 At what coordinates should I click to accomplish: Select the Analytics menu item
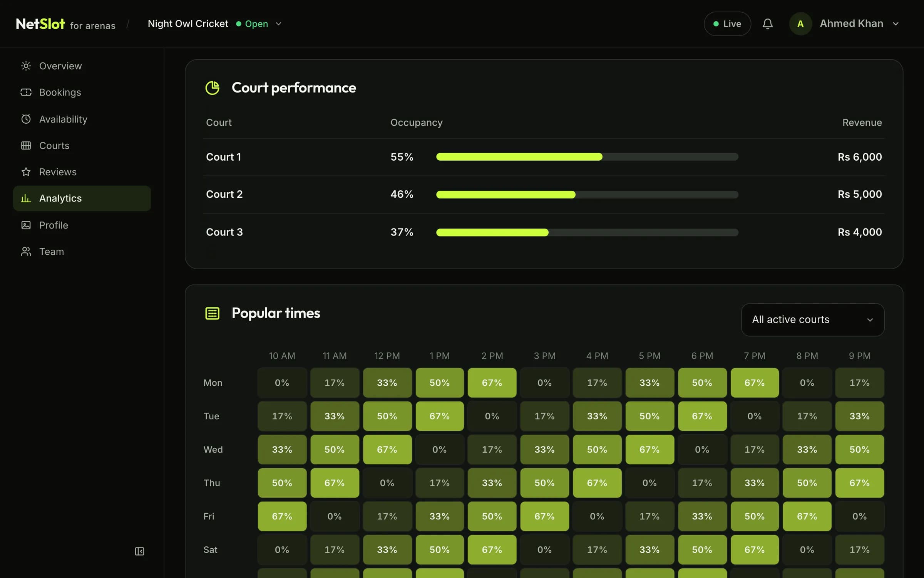coord(82,198)
